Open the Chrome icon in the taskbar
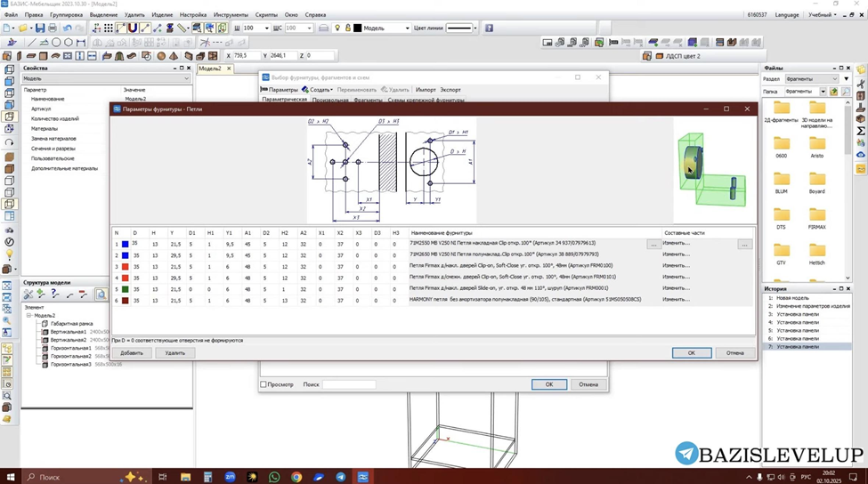This screenshot has height=484, width=868. coord(296,476)
